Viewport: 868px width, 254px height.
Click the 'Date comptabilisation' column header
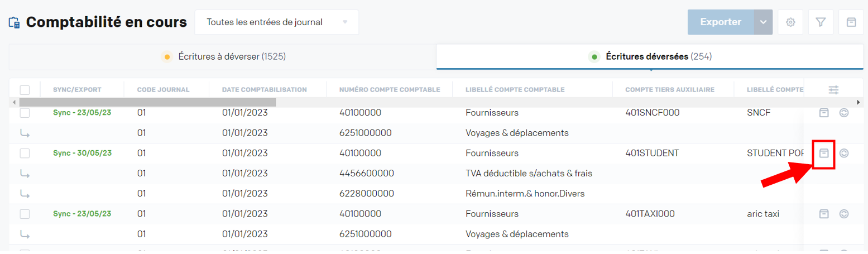pyautogui.click(x=264, y=89)
